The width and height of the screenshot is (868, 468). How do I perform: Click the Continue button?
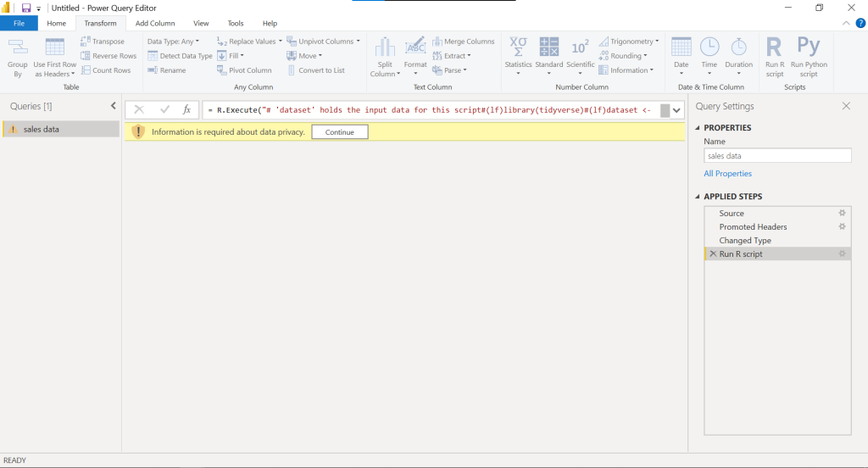(340, 131)
